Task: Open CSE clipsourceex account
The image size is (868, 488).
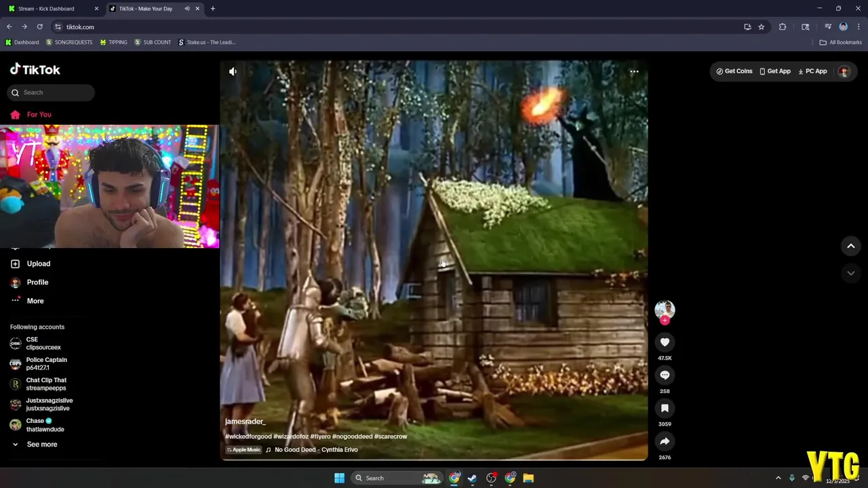Action: (x=35, y=344)
